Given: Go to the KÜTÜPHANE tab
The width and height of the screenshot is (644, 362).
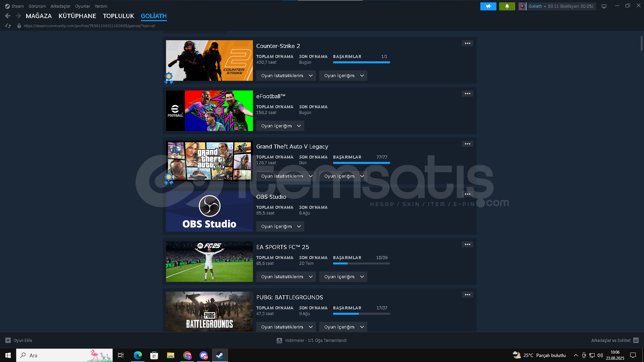Looking at the screenshot, I should (x=77, y=16).
